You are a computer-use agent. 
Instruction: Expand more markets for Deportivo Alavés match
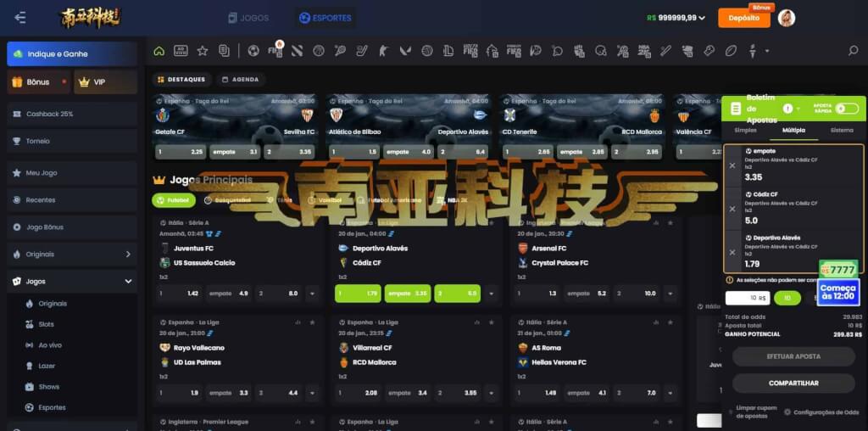492,294
